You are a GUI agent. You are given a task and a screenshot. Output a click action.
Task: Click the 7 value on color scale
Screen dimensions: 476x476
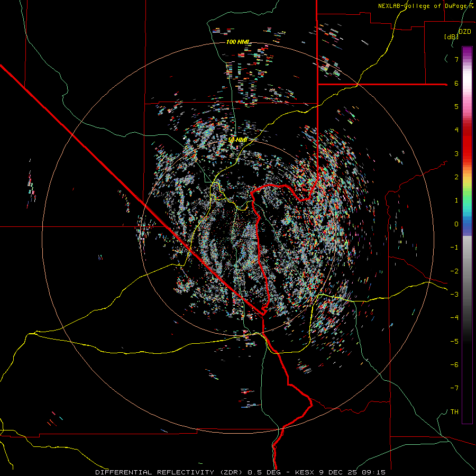456,59
